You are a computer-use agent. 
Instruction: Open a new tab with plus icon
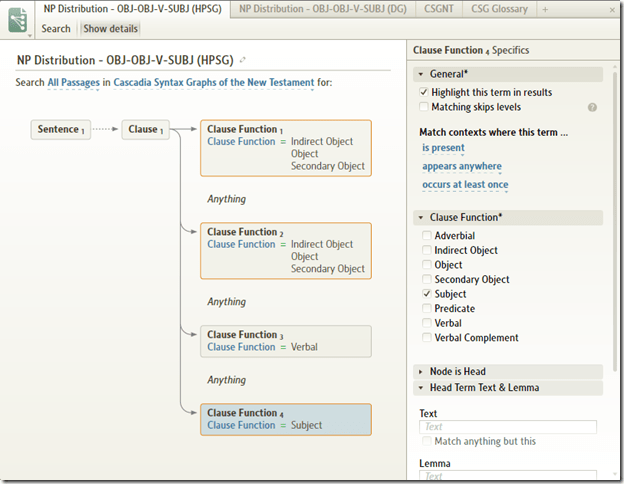coord(544,9)
